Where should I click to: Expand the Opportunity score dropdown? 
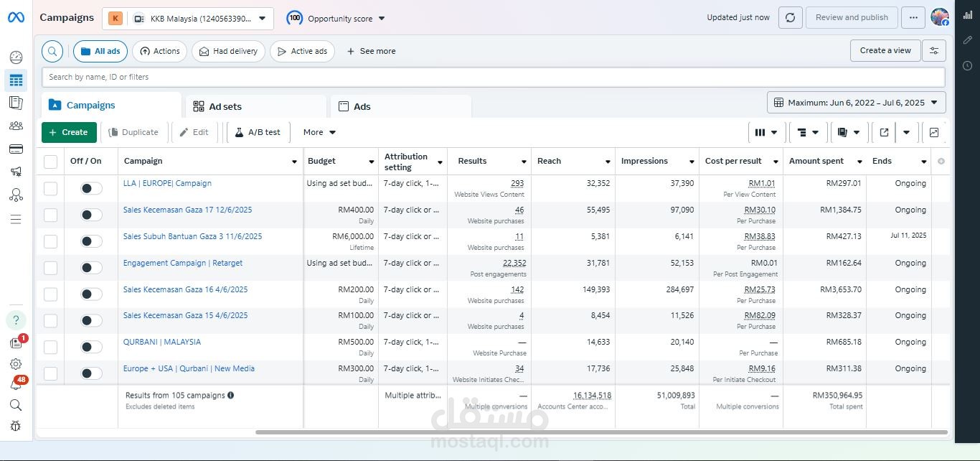336,19
